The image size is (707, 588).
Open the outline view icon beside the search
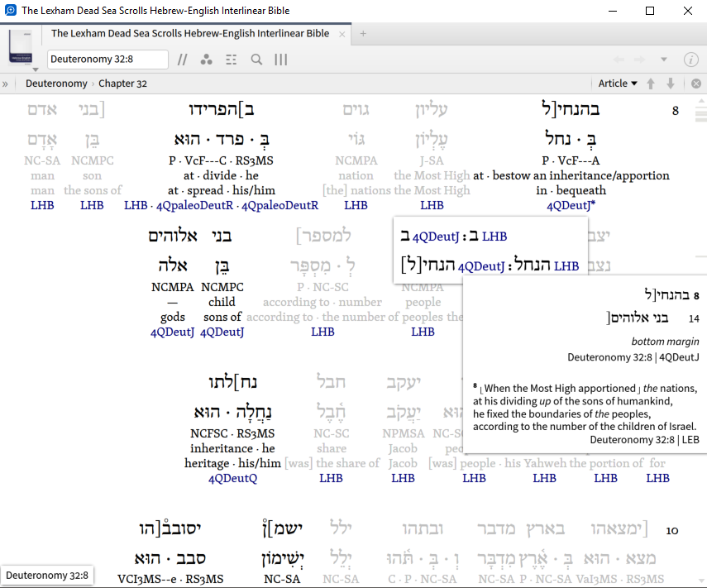(231, 60)
